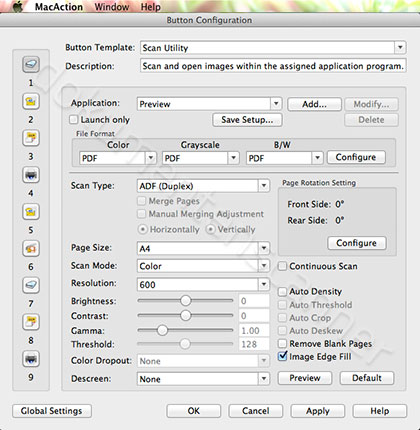Open the Help menu in menu bar
Image resolution: width=420 pixels, height=430 pixels.
pos(150,7)
